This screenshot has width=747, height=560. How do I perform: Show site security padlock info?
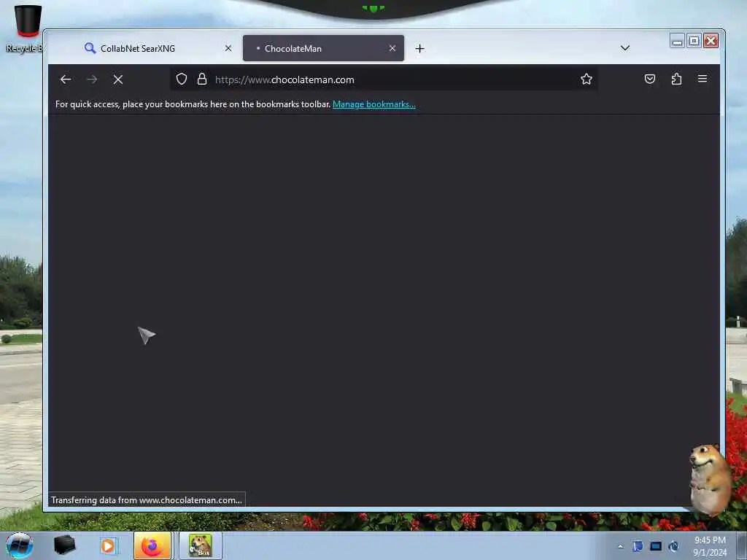pos(202,79)
